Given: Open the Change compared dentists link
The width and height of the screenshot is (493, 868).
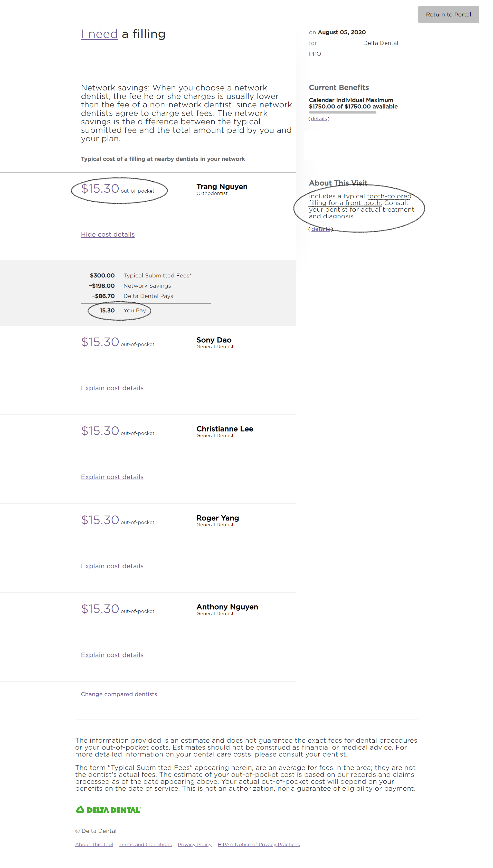Looking at the screenshot, I should [119, 694].
